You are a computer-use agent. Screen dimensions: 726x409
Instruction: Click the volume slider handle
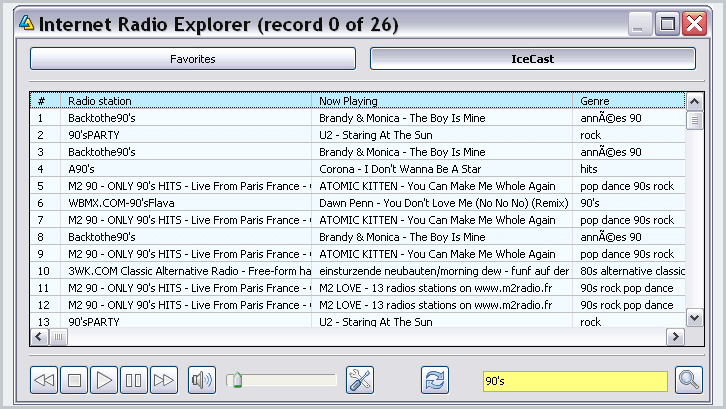[x=237, y=380]
